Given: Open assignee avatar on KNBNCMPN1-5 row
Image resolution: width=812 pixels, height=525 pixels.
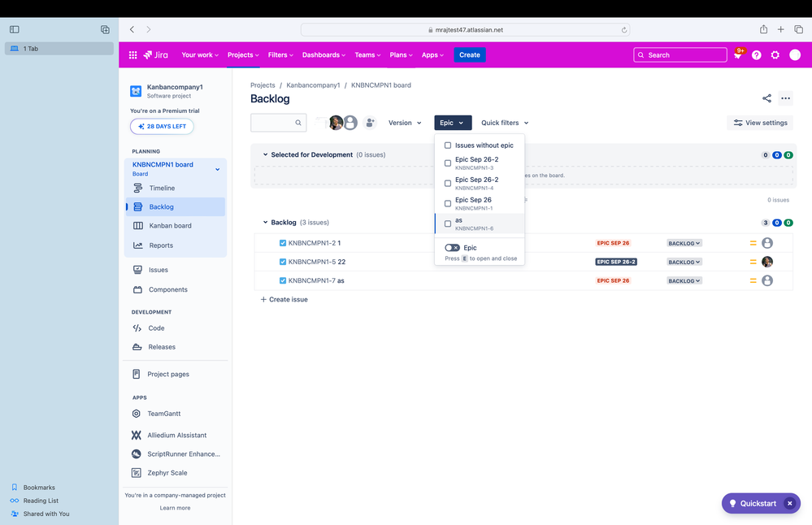Looking at the screenshot, I should click(767, 262).
